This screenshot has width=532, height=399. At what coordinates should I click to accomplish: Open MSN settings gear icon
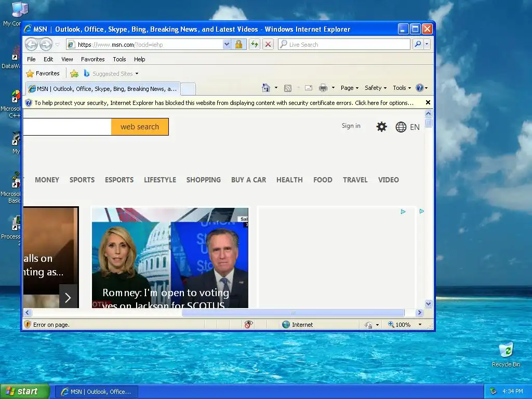click(x=382, y=127)
